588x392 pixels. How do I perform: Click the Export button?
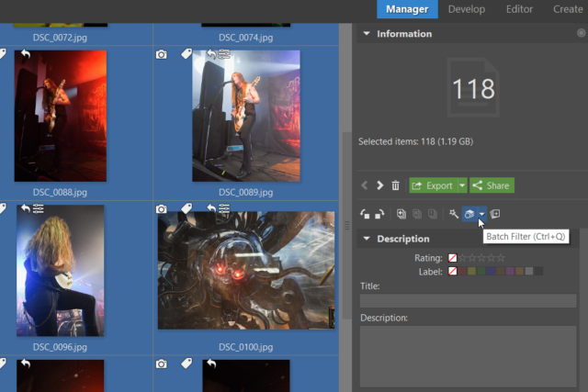pyautogui.click(x=433, y=185)
